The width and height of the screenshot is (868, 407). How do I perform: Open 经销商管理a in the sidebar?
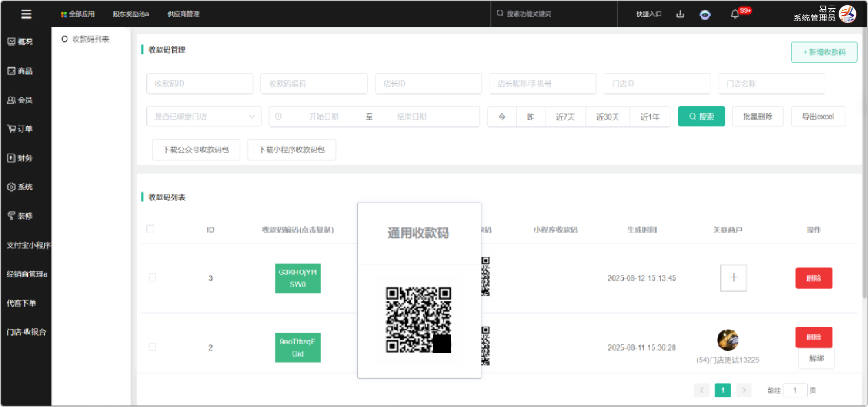pyautogui.click(x=27, y=274)
